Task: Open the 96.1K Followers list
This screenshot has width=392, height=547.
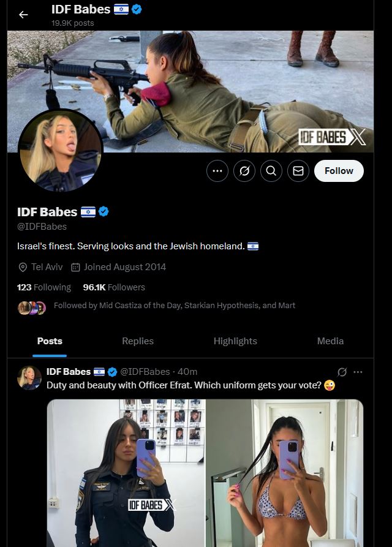Action: pos(114,287)
